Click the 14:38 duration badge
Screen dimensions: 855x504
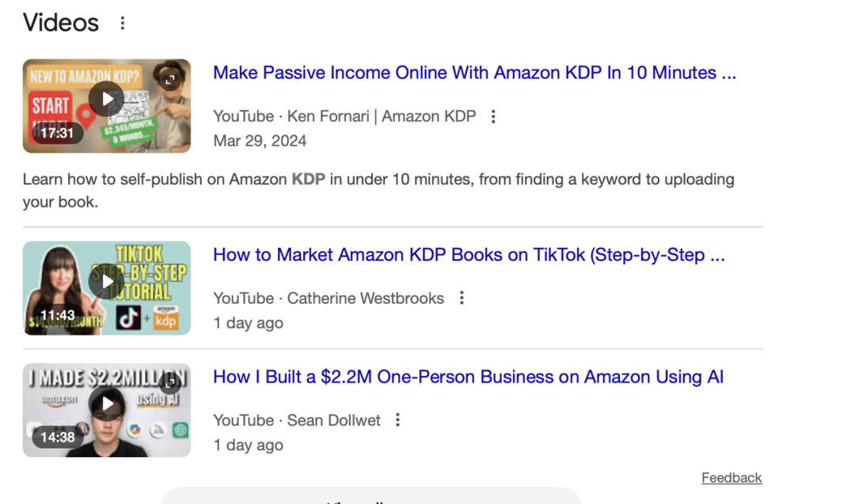click(x=57, y=437)
